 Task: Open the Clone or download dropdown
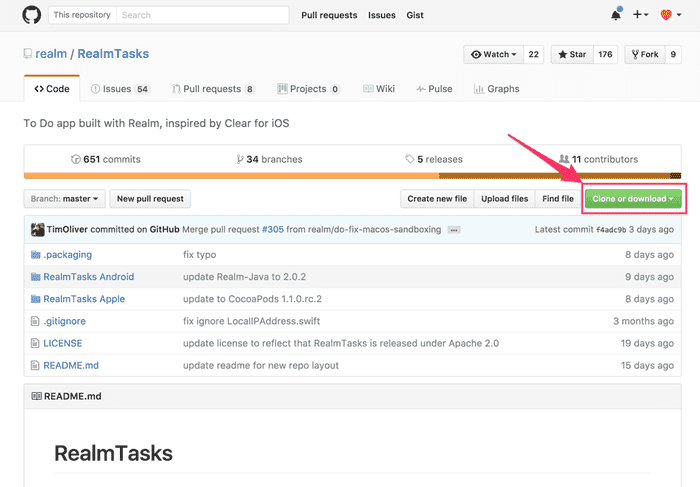[x=632, y=199]
